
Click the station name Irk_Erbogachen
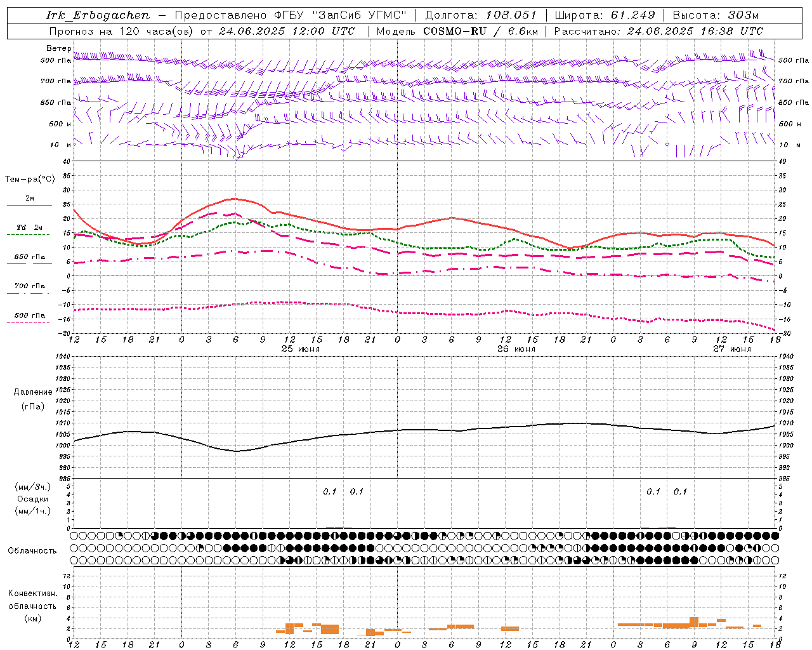(98, 15)
